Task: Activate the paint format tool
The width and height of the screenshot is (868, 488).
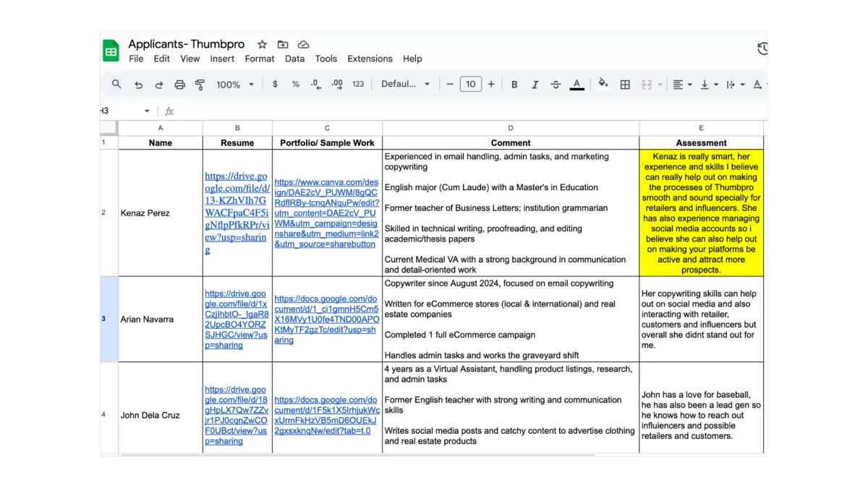Action: (200, 85)
